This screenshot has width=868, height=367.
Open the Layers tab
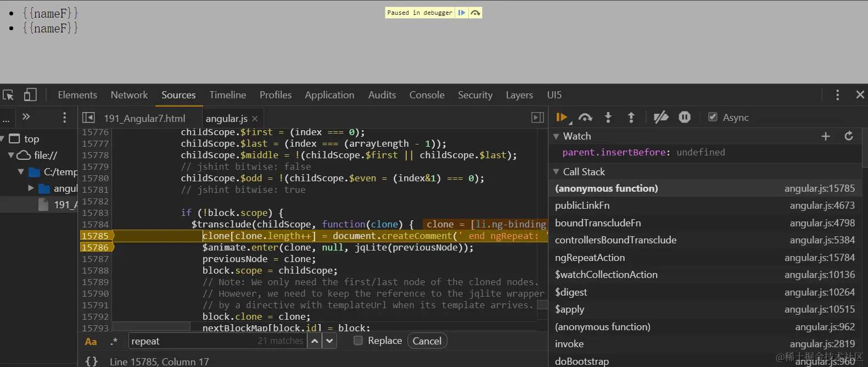pos(519,95)
